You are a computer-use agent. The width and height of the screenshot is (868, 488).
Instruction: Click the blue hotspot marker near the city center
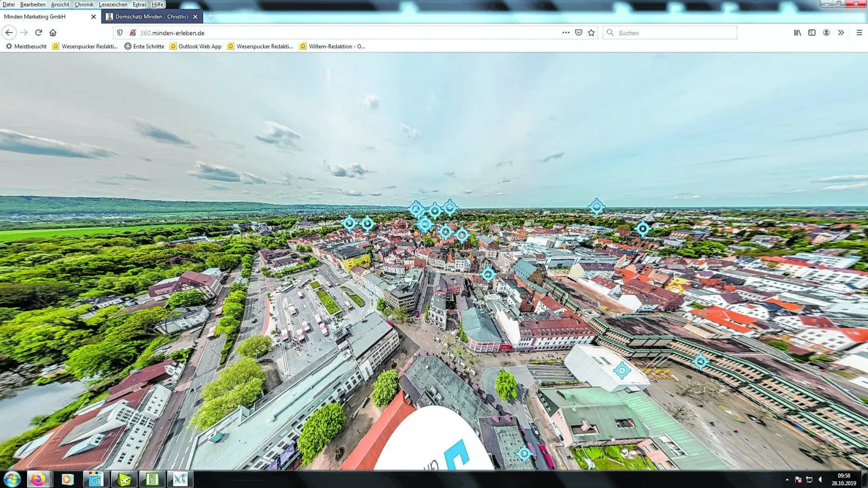[x=488, y=275]
